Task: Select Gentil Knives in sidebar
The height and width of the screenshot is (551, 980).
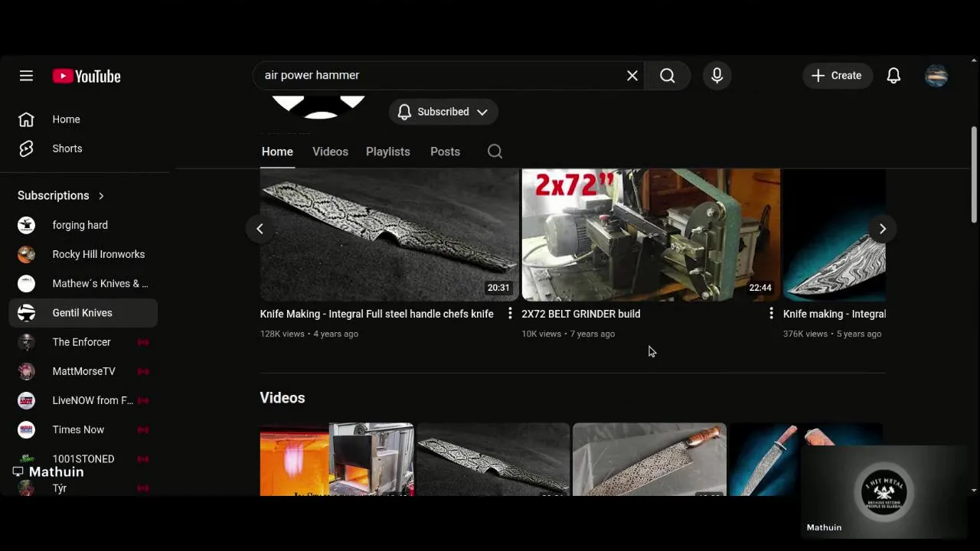Action: [83, 312]
